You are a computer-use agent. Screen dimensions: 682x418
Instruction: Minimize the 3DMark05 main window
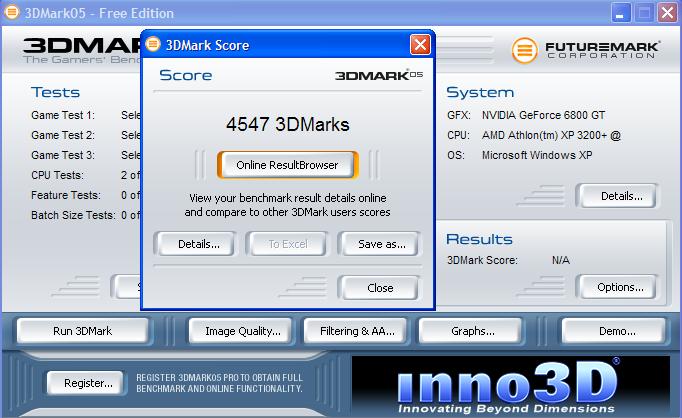621,13
